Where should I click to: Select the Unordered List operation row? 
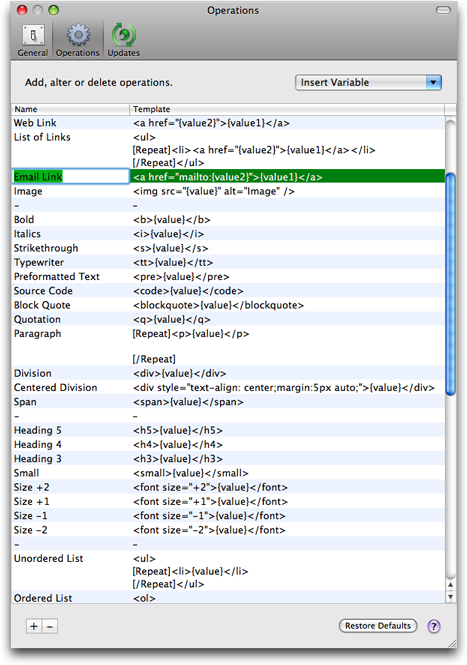tap(228, 571)
